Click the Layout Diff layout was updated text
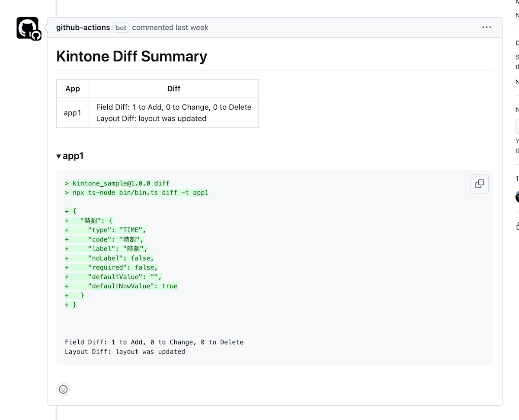Image resolution: width=519 pixels, height=420 pixels. pos(125,351)
